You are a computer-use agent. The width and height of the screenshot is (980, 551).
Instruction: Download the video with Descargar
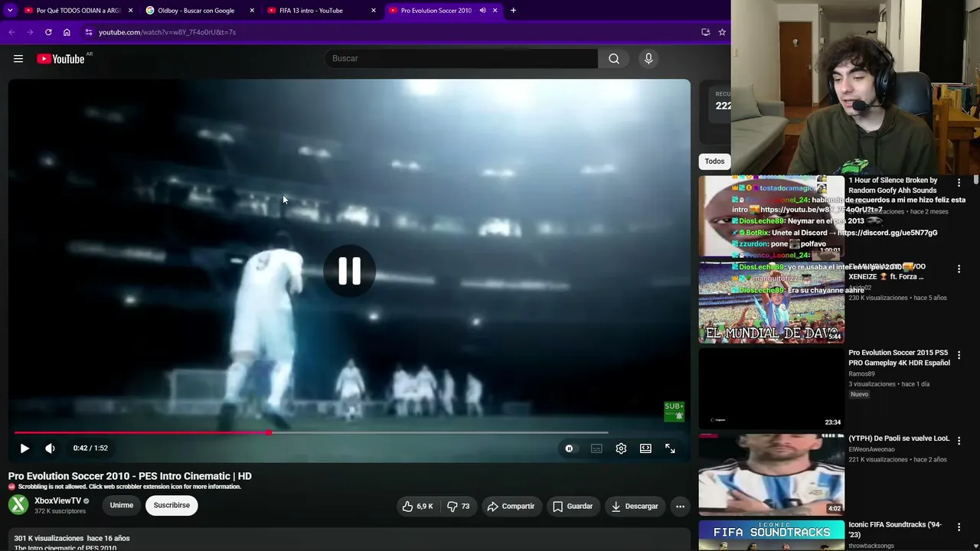[x=635, y=506]
